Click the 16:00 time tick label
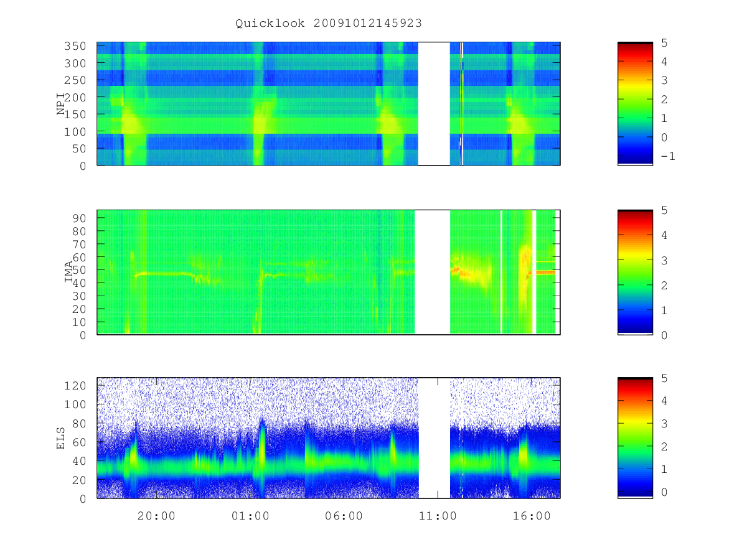 point(532,516)
